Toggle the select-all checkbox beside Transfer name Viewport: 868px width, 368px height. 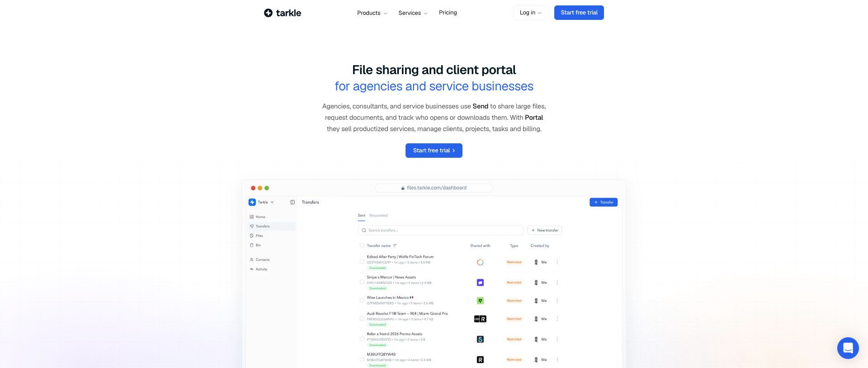tap(362, 245)
